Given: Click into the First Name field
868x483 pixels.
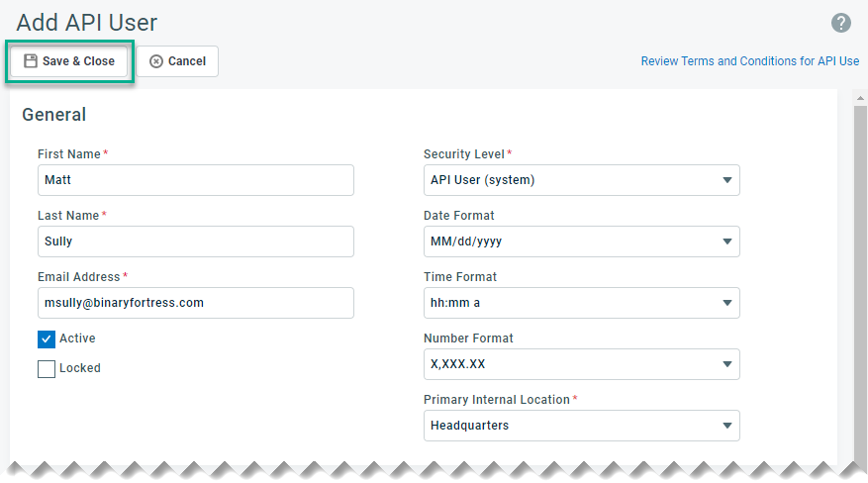Looking at the screenshot, I should pos(195,180).
